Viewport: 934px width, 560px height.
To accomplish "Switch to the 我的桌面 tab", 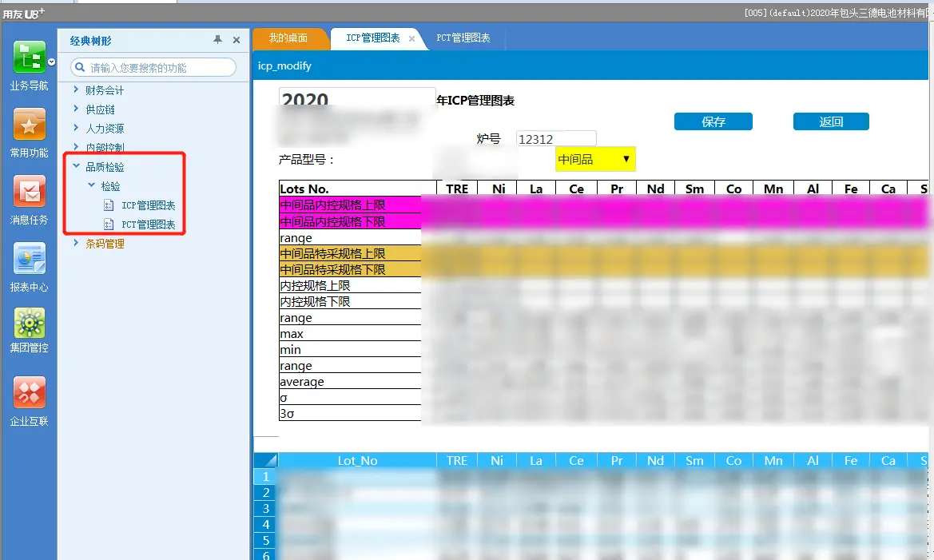I will [288, 38].
